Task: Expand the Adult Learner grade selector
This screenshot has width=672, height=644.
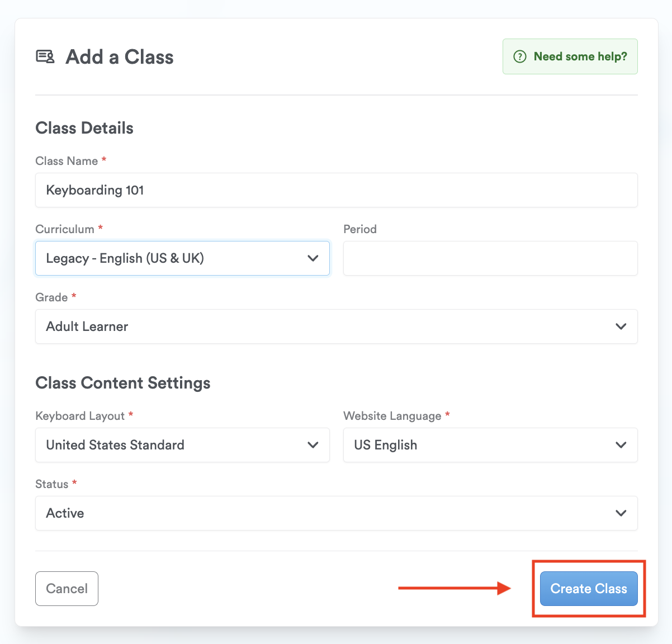Action: click(x=335, y=326)
